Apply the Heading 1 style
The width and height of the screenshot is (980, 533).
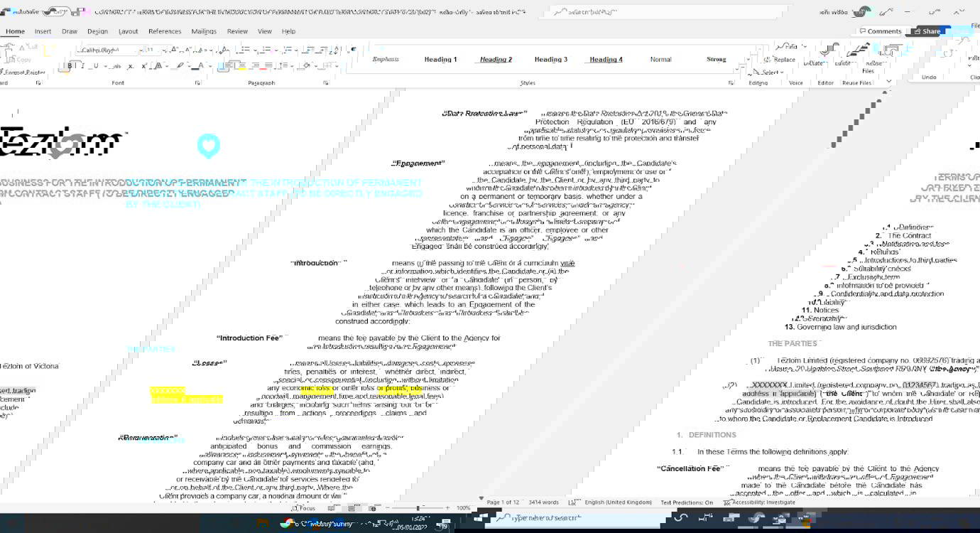pyautogui.click(x=440, y=60)
